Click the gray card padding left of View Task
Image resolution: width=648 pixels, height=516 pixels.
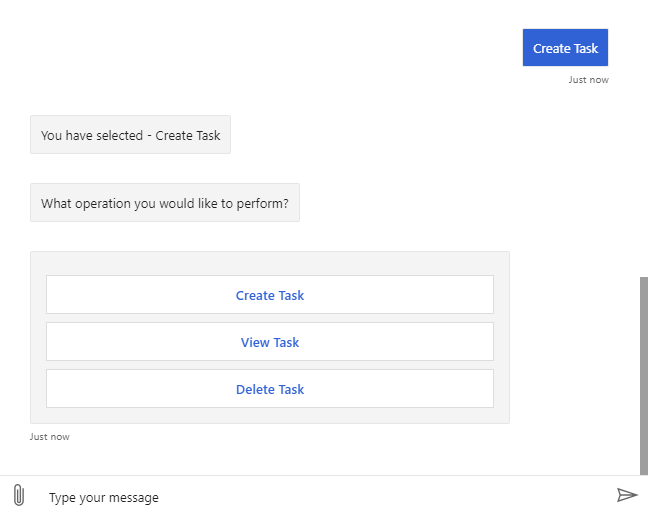(x=38, y=342)
